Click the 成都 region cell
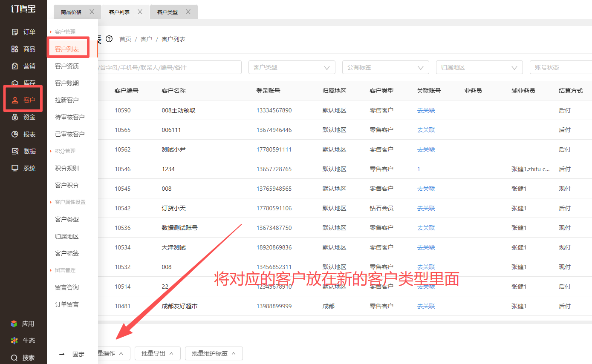592x364 pixels. pos(329,306)
